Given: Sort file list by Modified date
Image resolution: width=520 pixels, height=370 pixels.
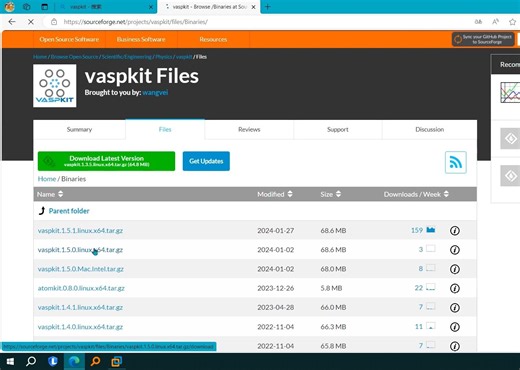Looking at the screenshot, I should coord(275,194).
